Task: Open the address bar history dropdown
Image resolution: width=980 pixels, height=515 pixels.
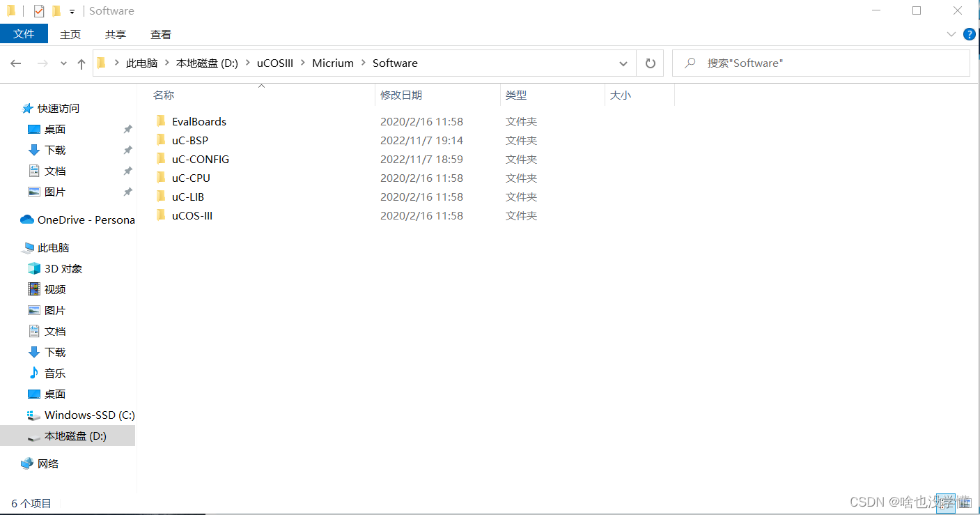Action: [623, 63]
